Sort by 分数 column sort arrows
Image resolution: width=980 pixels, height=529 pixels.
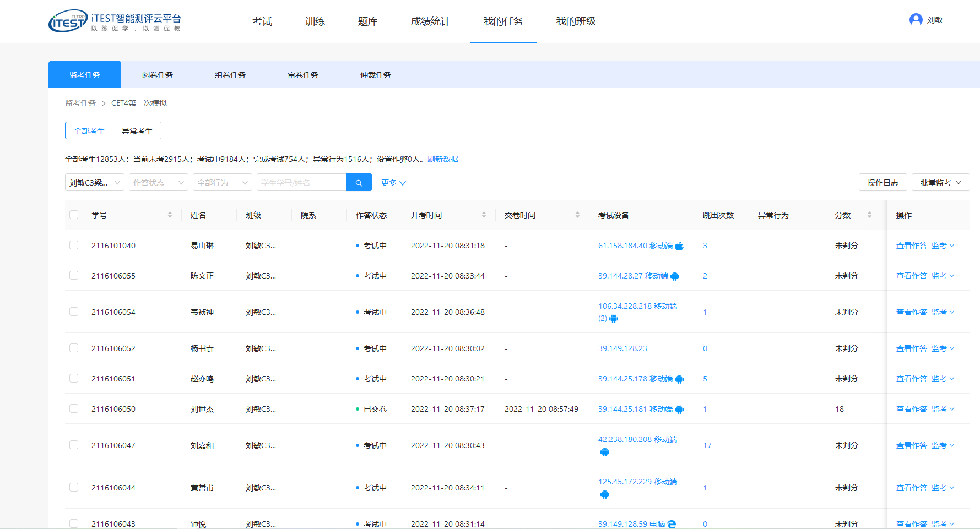point(869,215)
